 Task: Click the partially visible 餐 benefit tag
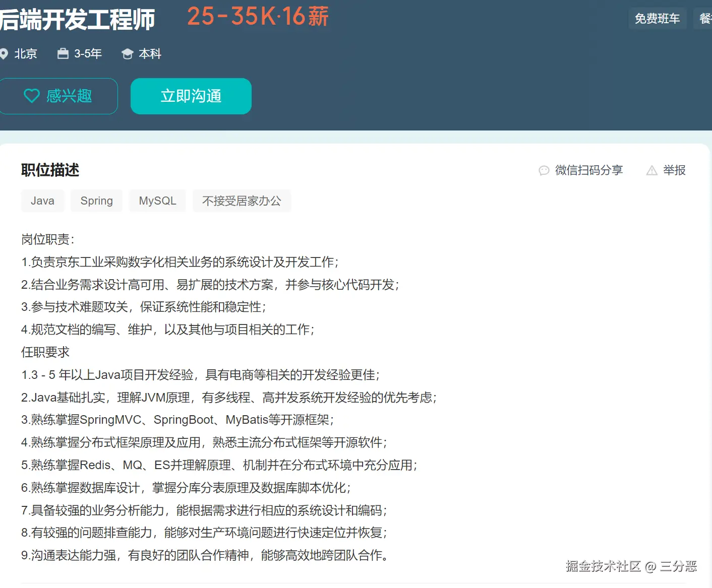(703, 19)
